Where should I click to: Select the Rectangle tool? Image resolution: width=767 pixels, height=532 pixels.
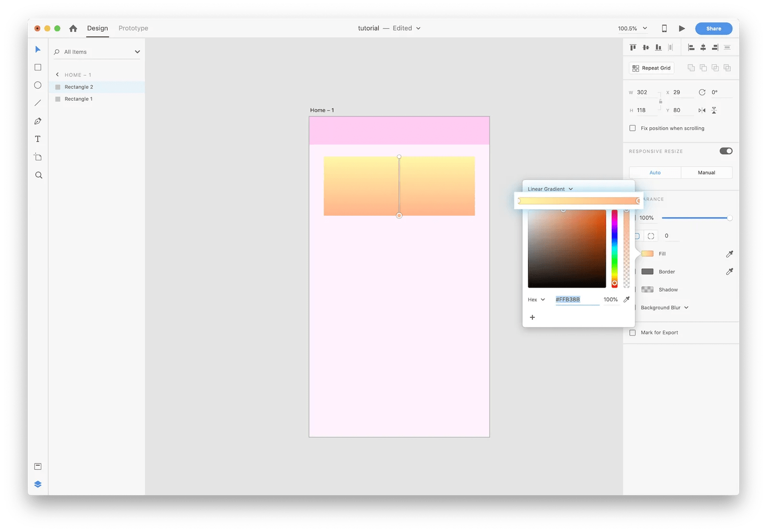(x=38, y=68)
